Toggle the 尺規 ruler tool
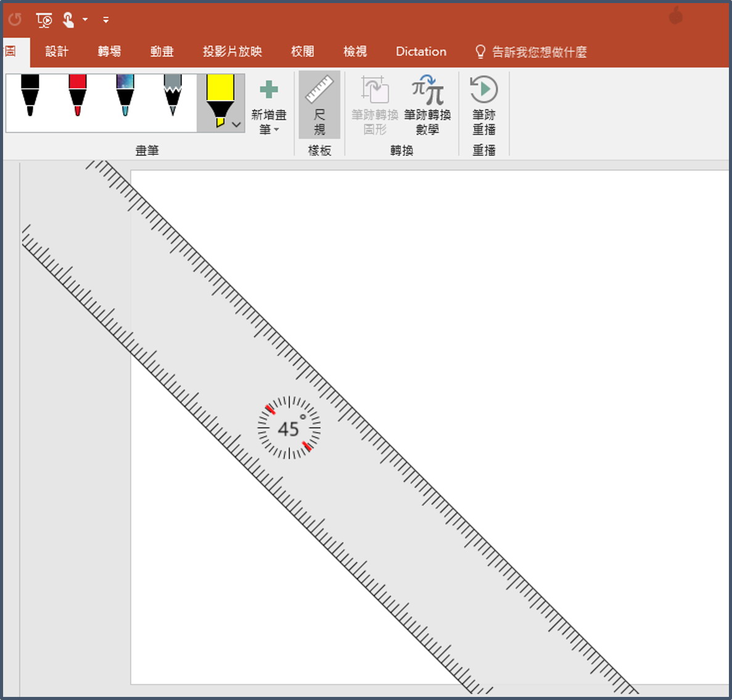732x700 pixels. point(319,105)
